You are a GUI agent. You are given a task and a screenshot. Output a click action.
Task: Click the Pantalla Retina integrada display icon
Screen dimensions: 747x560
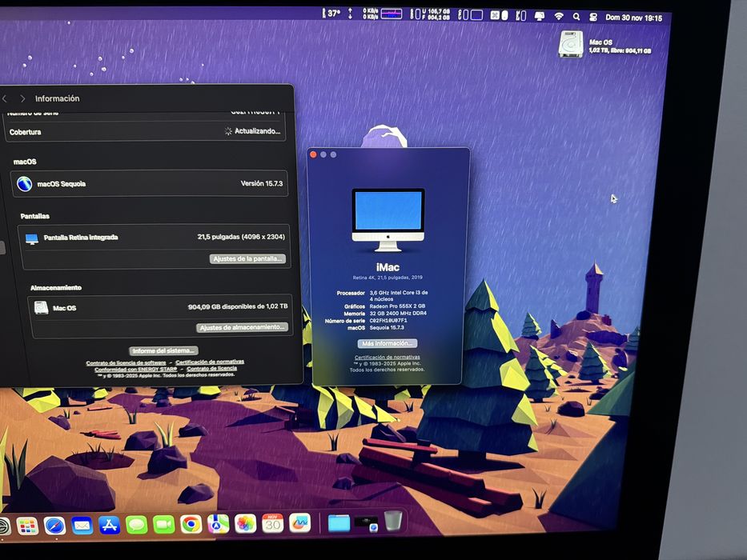tap(32, 238)
